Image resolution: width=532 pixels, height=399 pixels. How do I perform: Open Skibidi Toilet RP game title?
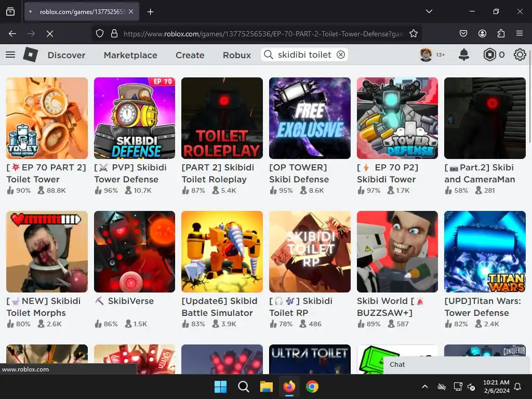point(301,307)
